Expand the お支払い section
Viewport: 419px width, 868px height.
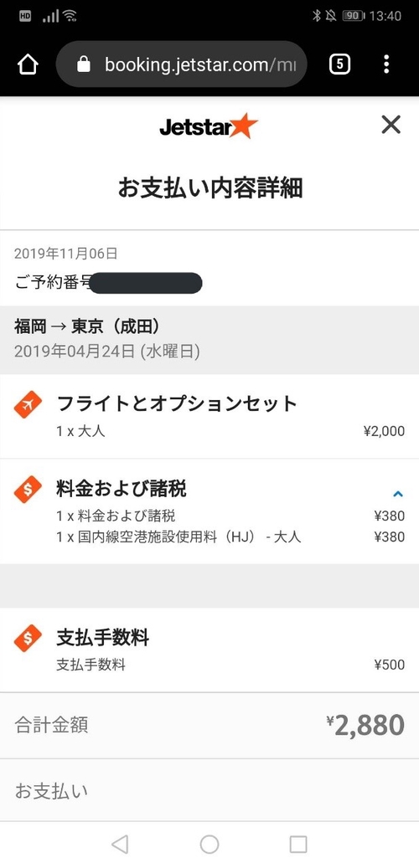click(209, 791)
